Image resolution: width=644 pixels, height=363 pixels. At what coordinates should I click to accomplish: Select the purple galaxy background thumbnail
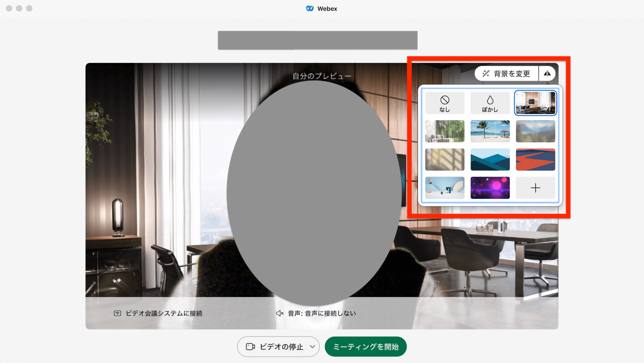coord(490,188)
